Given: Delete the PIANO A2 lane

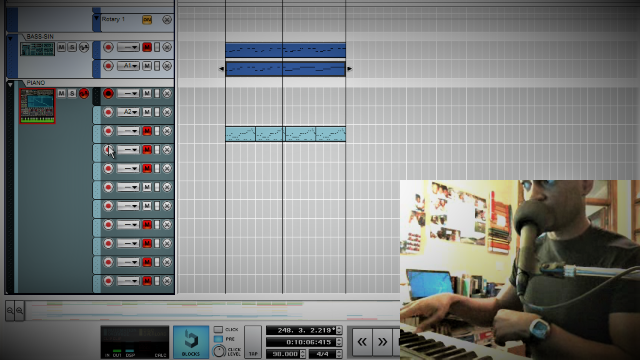Looking at the screenshot, I should pyautogui.click(x=167, y=112).
